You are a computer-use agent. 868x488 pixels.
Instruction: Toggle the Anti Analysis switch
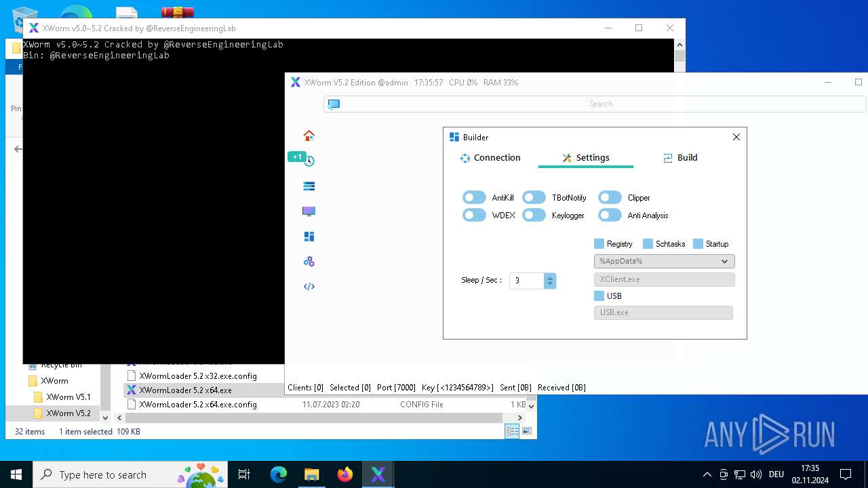coord(610,215)
